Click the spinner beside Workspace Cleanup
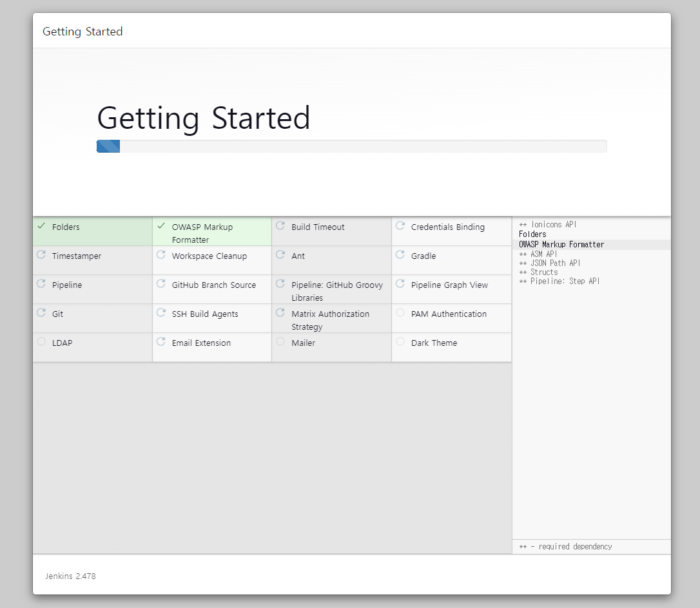The height and width of the screenshot is (608, 700). 161,254
